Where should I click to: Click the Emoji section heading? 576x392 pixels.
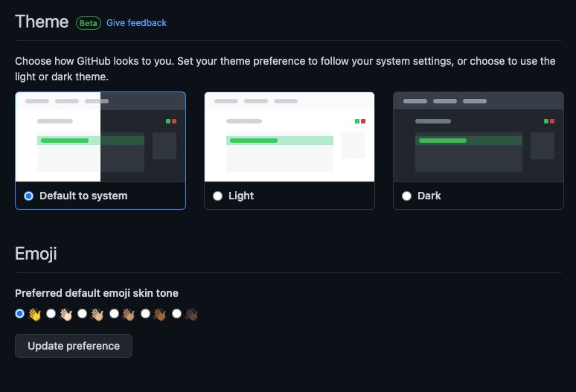point(36,254)
